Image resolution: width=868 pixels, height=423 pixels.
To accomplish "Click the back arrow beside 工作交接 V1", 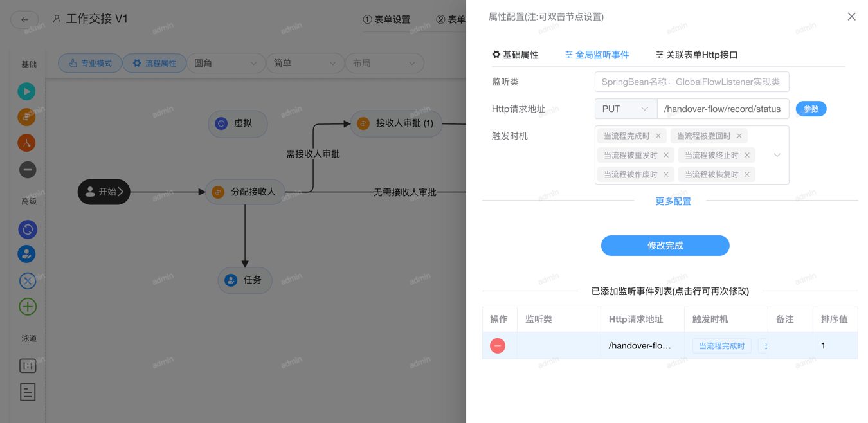I will pos(24,19).
